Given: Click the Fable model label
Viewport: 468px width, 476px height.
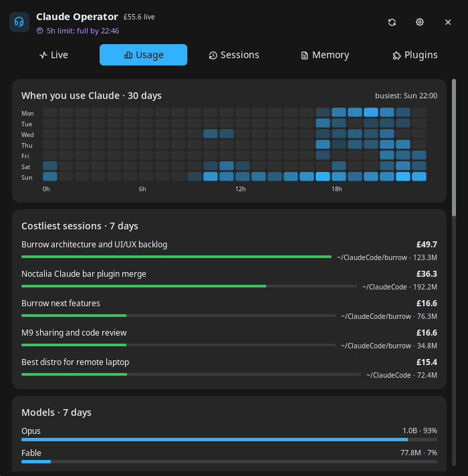Looking at the screenshot, I should click(x=31, y=453).
